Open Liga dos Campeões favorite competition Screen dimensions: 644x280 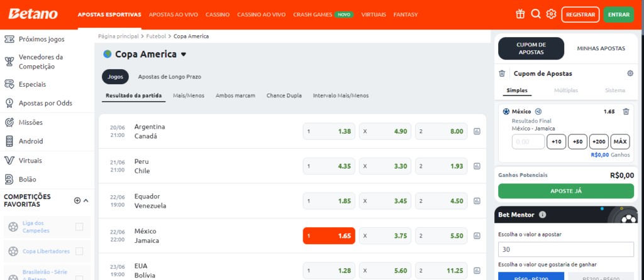(x=36, y=227)
